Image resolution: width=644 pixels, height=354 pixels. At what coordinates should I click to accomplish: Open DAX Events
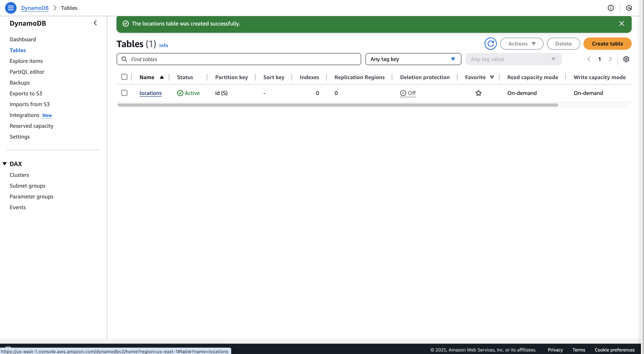pyautogui.click(x=18, y=207)
